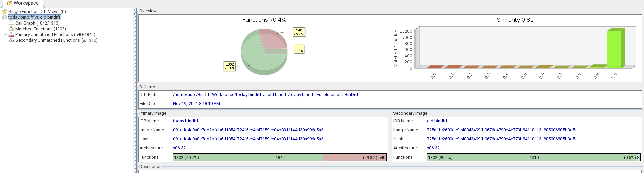Expand the tree panel with the right splitter arrow
Screen dimensions: 644x173
click(x=135, y=14)
